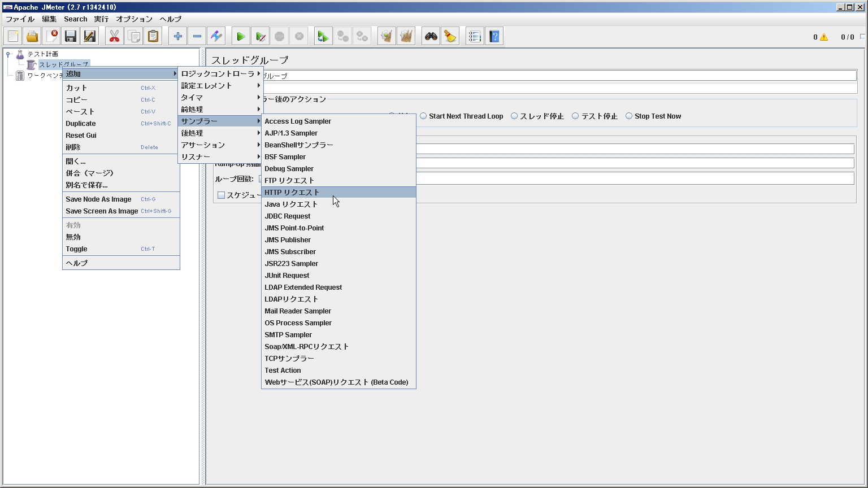Click the Toggle element wand icon
868x488 pixels.
point(216,37)
